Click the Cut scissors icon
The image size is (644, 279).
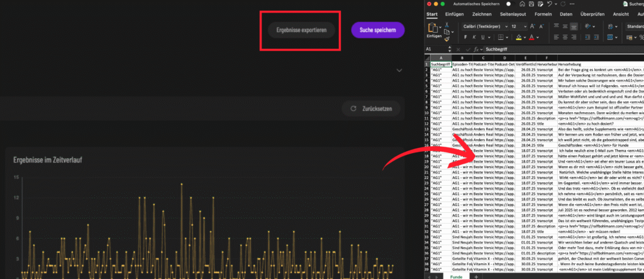point(447,24)
